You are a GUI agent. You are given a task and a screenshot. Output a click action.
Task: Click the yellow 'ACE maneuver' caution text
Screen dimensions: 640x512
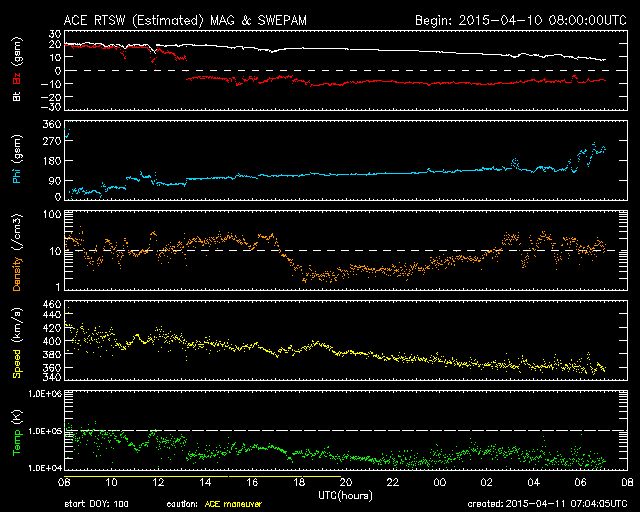tap(233, 504)
